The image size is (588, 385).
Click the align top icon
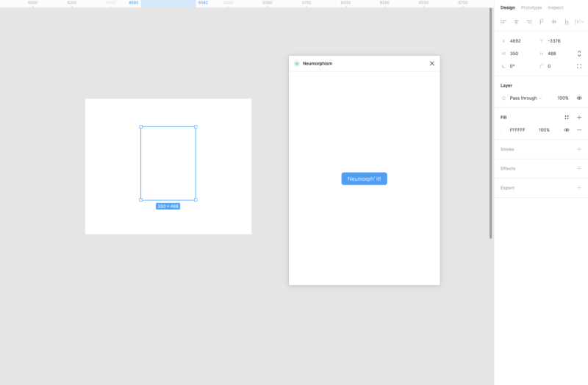tap(542, 22)
